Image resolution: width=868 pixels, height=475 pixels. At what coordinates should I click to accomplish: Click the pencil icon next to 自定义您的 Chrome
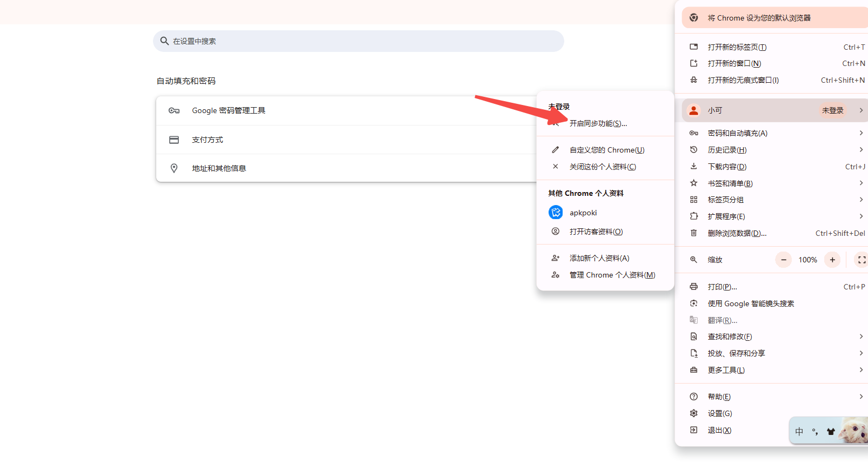pyautogui.click(x=555, y=150)
